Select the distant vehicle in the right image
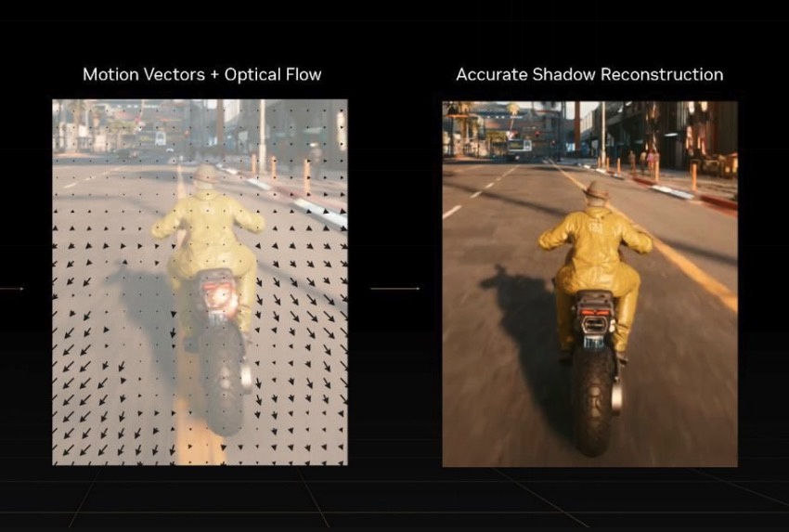Image resolution: width=789 pixels, height=532 pixels. coord(520,145)
